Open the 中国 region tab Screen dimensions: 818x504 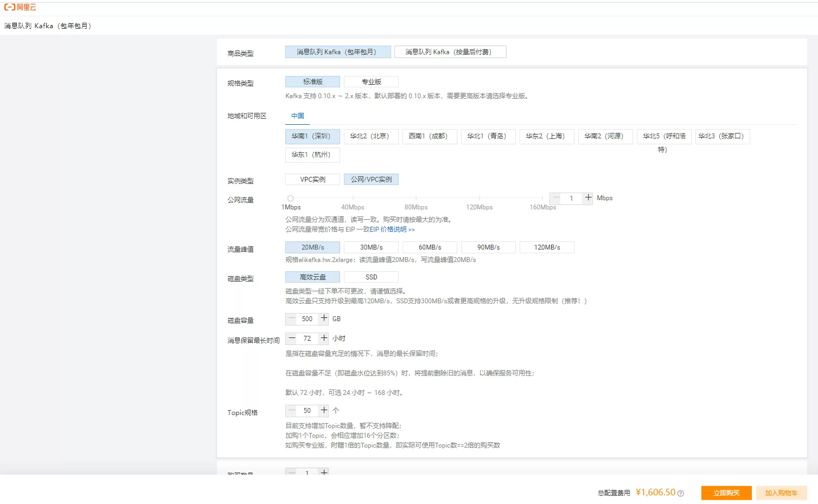point(297,116)
